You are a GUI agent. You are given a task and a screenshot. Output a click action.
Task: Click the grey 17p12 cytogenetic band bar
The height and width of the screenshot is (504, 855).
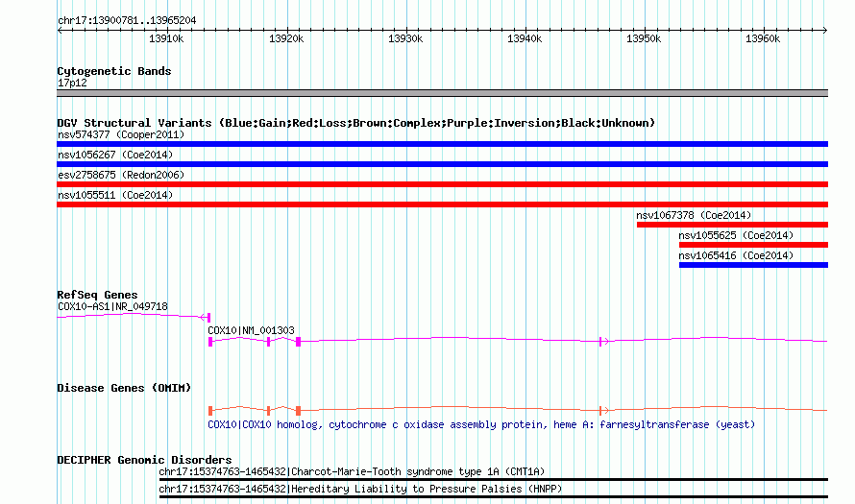click(x=442, y=93)
